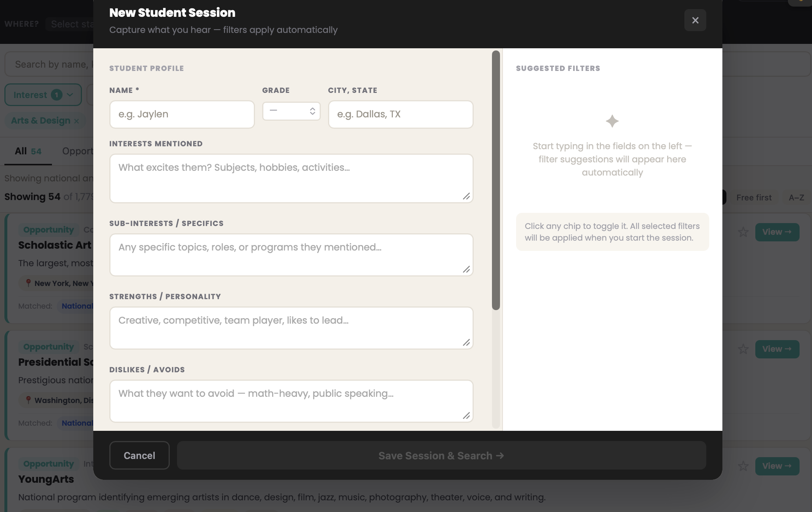The height and width of the screenshot is (512, 812).
Task: Sort results by Free first
Action: point(754,197)
